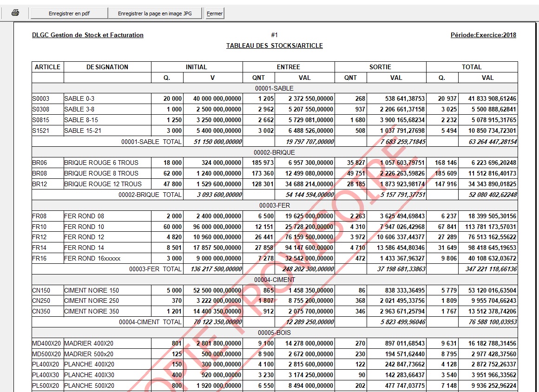Click Enregistrer la page en image JPG
539x392 pixels.
point(155,13)
